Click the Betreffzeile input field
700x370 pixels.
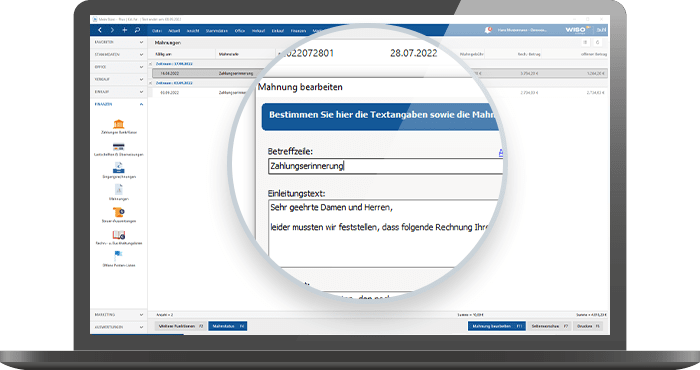click(x=386, y=166)
